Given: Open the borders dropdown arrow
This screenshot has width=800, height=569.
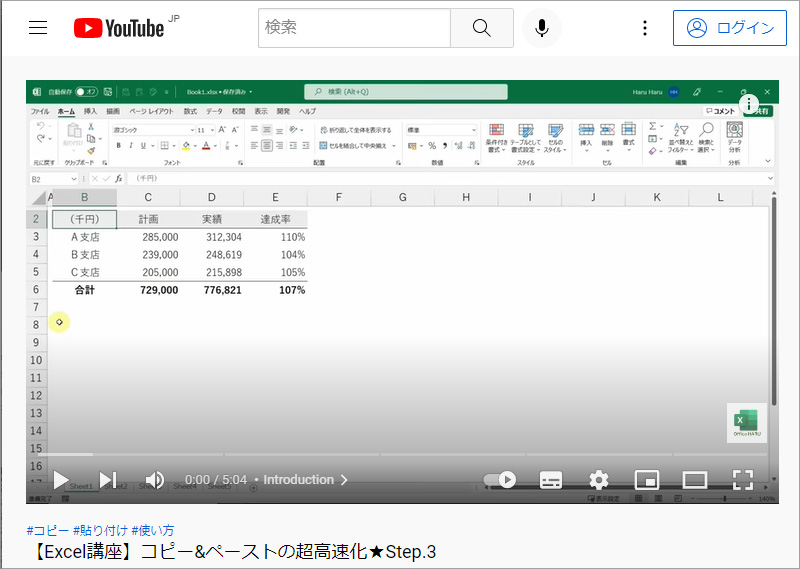Looking at the screenshot, I should click(174, 146).
